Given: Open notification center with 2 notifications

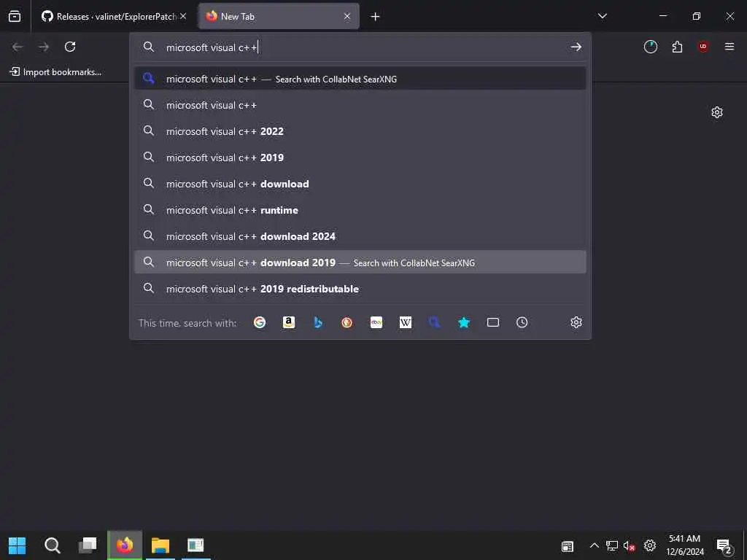Looking at the screenshot, I should coord(724,546).
